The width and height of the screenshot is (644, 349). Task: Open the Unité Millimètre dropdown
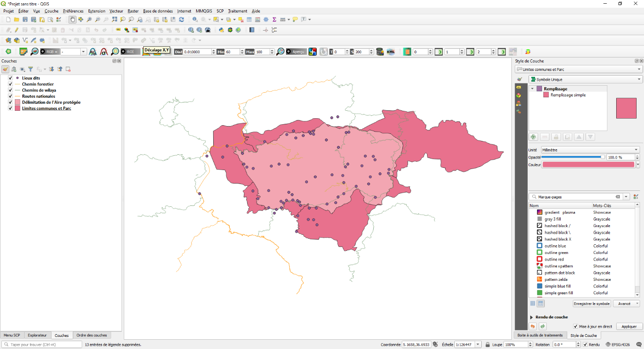[590, 150]
